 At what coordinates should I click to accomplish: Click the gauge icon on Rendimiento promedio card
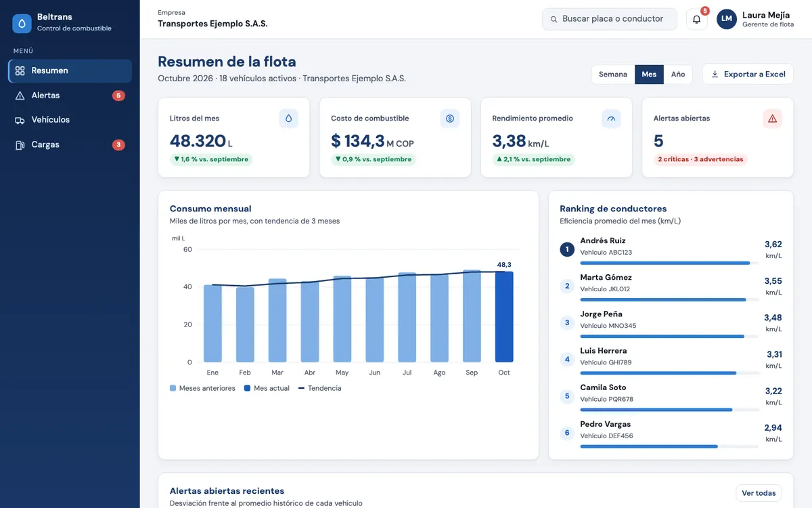611,119
